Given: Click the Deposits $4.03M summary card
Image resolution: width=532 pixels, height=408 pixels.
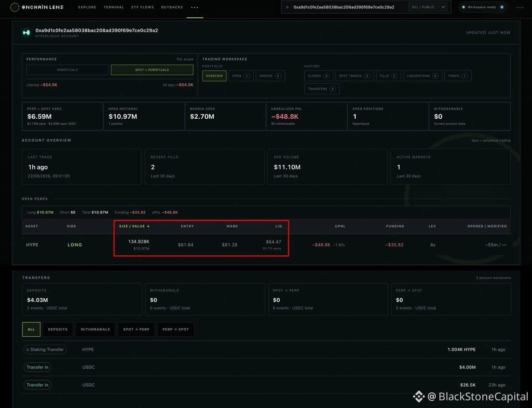Looking at the screenshot, I should click(x=82, y=299).
